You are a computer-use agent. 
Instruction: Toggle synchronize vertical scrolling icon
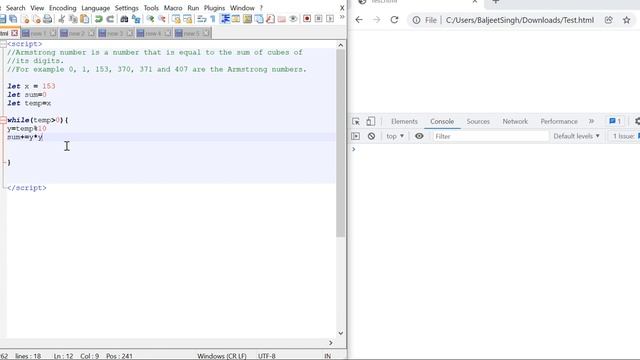pos(176,19)
